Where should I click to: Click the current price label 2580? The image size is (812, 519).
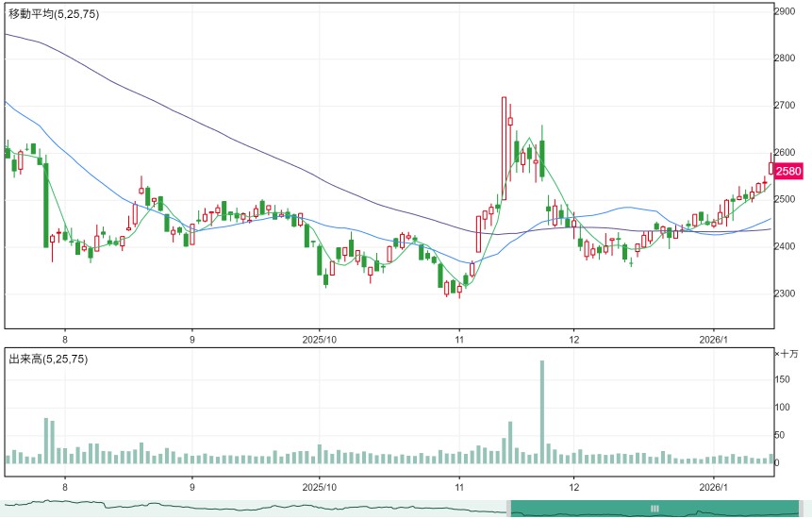point(788,171)
